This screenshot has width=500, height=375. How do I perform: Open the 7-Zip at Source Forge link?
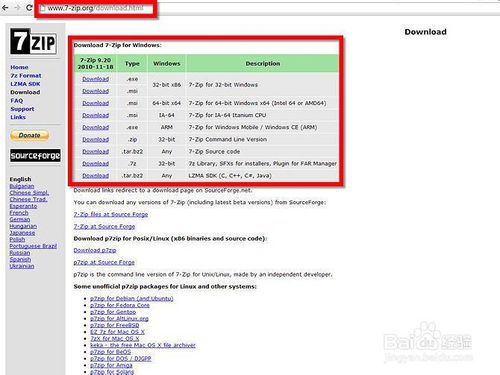pos(104,226)
